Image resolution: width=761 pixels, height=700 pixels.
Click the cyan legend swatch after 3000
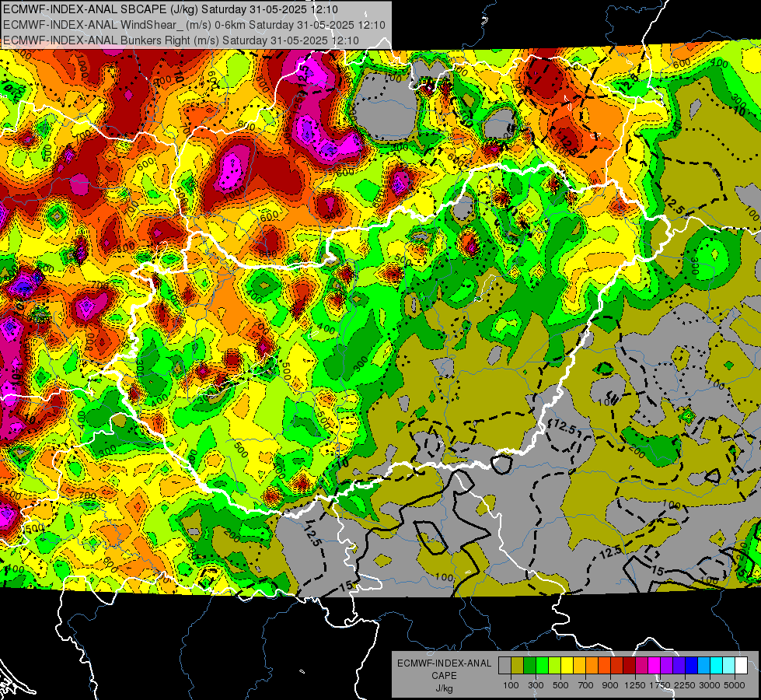pos(717,665)
